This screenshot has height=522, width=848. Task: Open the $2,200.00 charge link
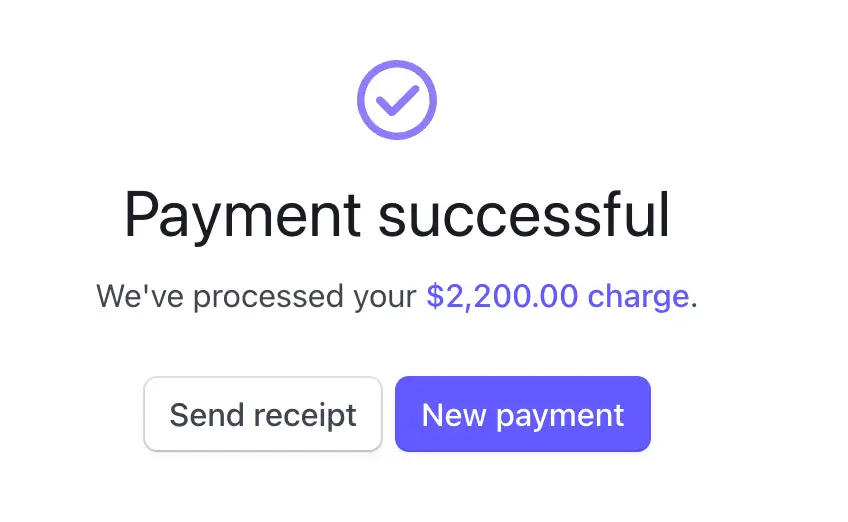[x=557, y=297]
